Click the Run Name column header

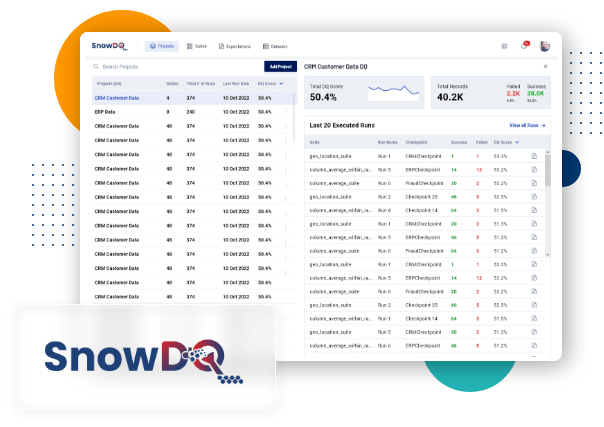(x=388, y=142)
